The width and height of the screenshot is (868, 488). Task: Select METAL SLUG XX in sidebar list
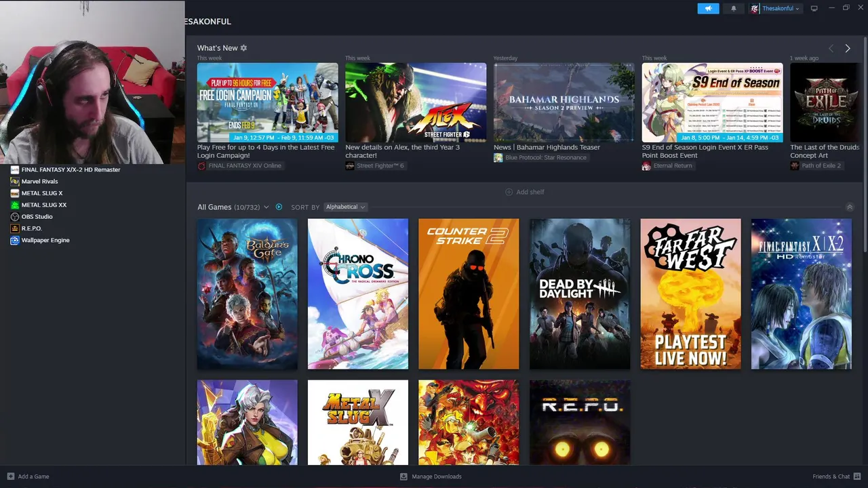point(92,205)
